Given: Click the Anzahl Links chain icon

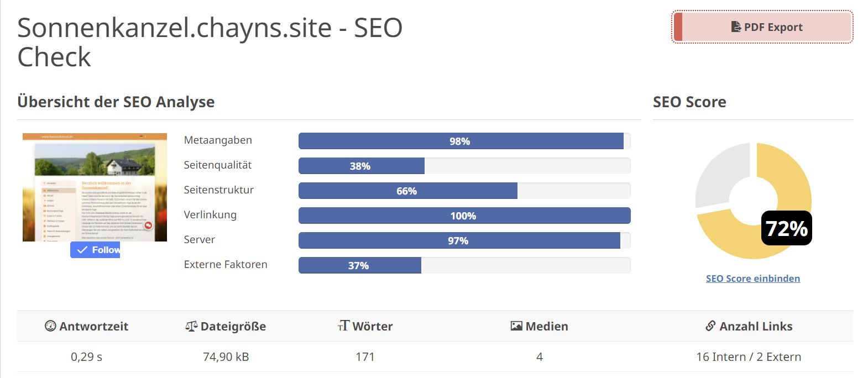Looking at the screenshot, I should point(710,326).
